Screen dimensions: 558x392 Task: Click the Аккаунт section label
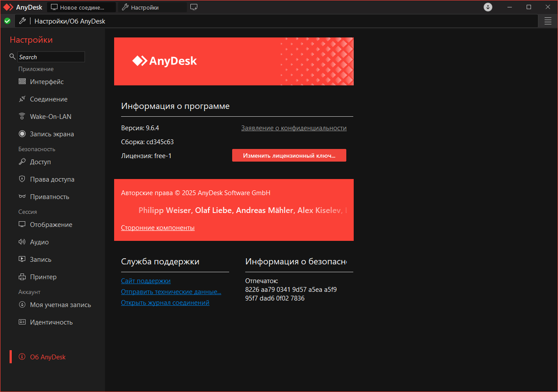[x=29, y=292]
